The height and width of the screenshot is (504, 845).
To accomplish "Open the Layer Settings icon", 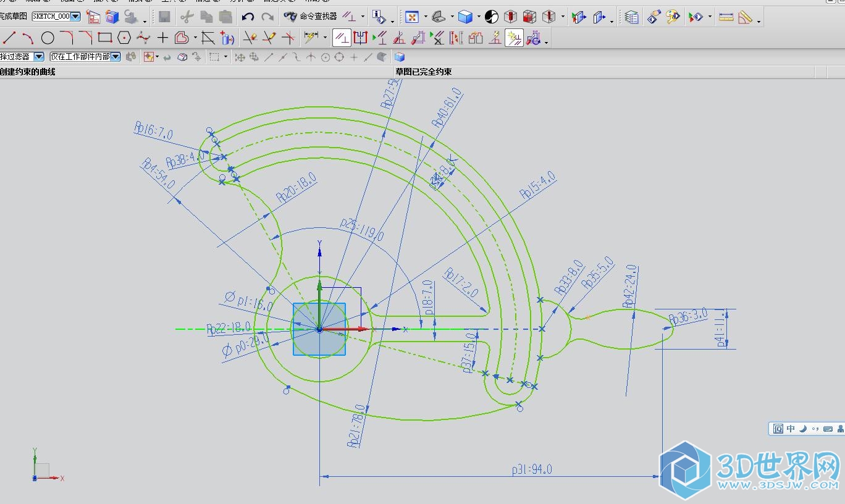I will coord(631,17).
